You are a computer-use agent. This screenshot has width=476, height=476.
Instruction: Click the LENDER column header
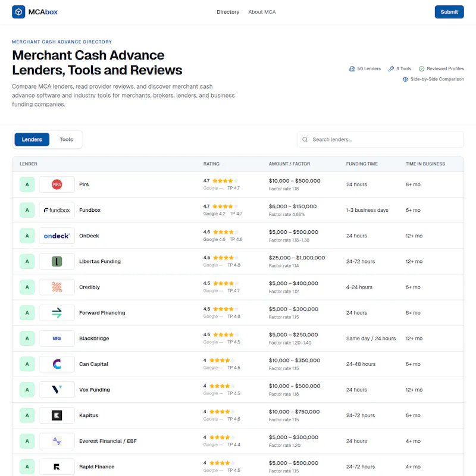[x=28, y=164]
